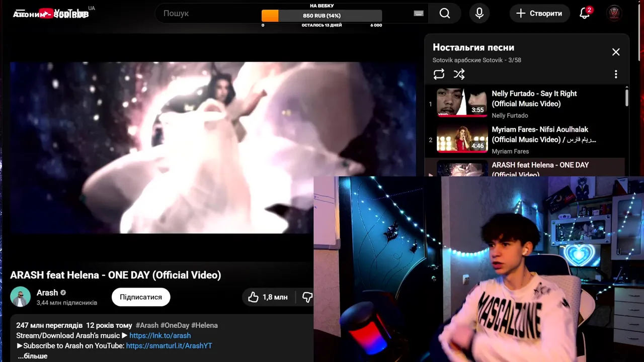Click the Sotovik playlist author text
The image size is (644, 362).
click(x=467, y=60)
